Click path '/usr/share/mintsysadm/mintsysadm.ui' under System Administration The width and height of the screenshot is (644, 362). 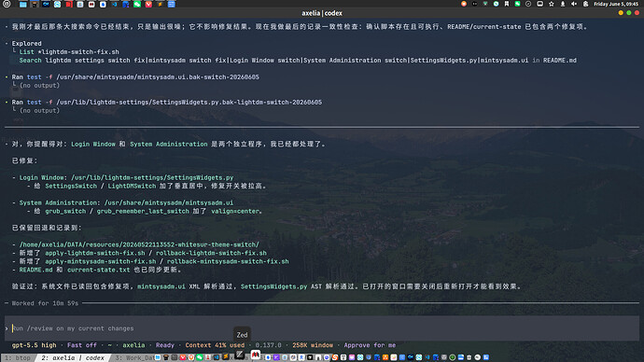coord(169,202)
